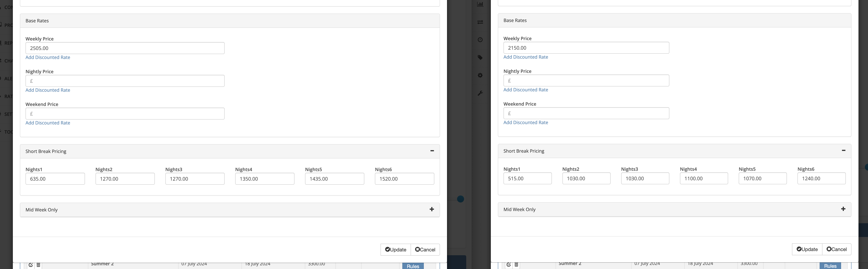Expand Mid Week Only in left dialog
The image size is (868, 269).
pos(432,209)
